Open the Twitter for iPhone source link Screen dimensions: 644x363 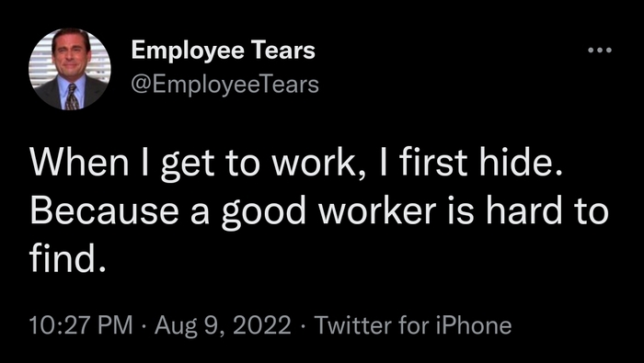click(413, 325)
